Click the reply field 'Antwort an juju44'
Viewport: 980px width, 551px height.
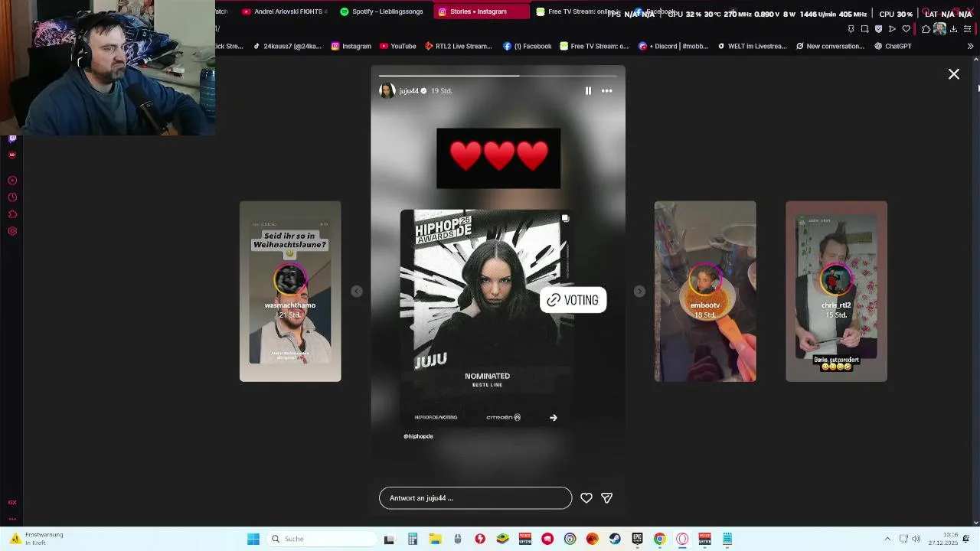pos(475,498)
